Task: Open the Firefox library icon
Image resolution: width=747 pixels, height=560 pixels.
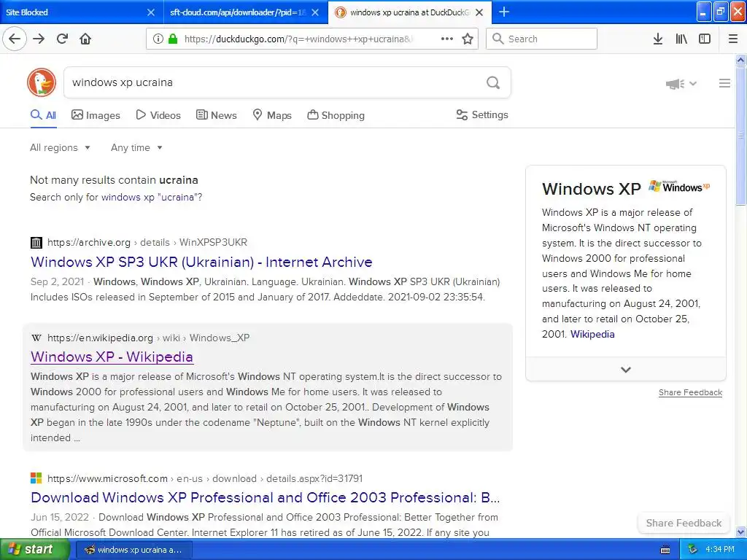Action: pyautogui.click(x=681, y=39)
